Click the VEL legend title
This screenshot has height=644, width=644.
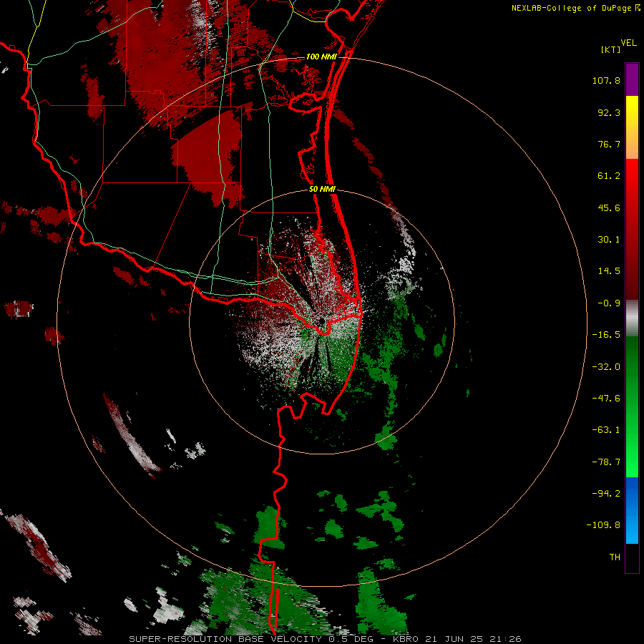point(628,42)
